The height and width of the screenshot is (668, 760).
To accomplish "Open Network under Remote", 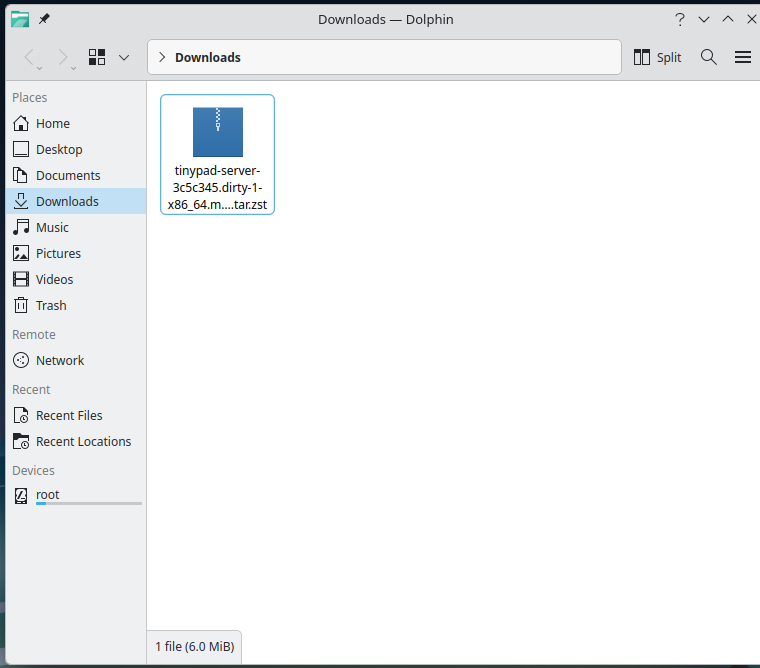I will click(76, 361).
